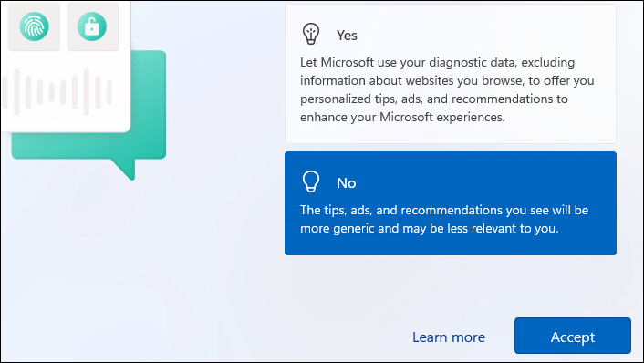
Task: Choose the "Yes" heading label
Action: pyautogui.click(x=347, y=36)
